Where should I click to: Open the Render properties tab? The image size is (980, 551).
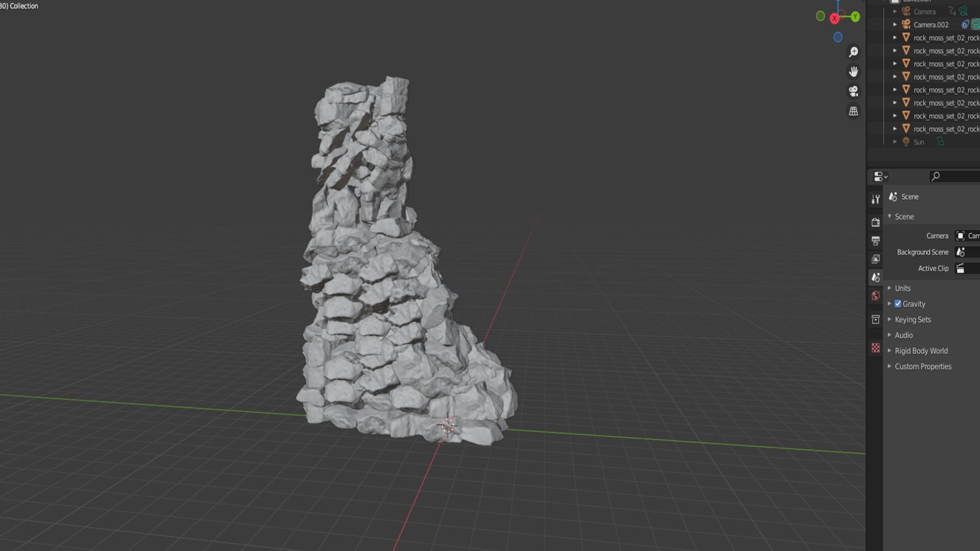pos(876,222)
